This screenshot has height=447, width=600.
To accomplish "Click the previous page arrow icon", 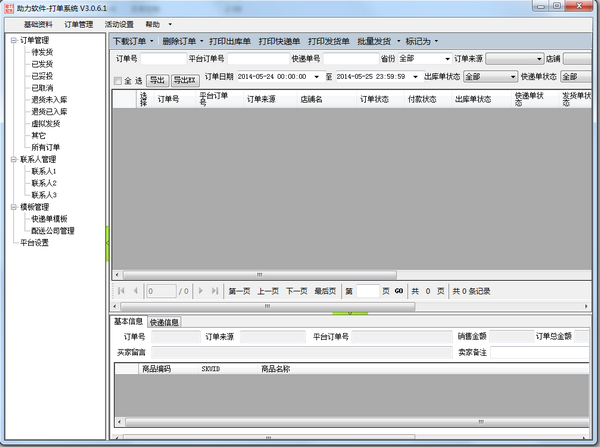I will click(136, 291).
